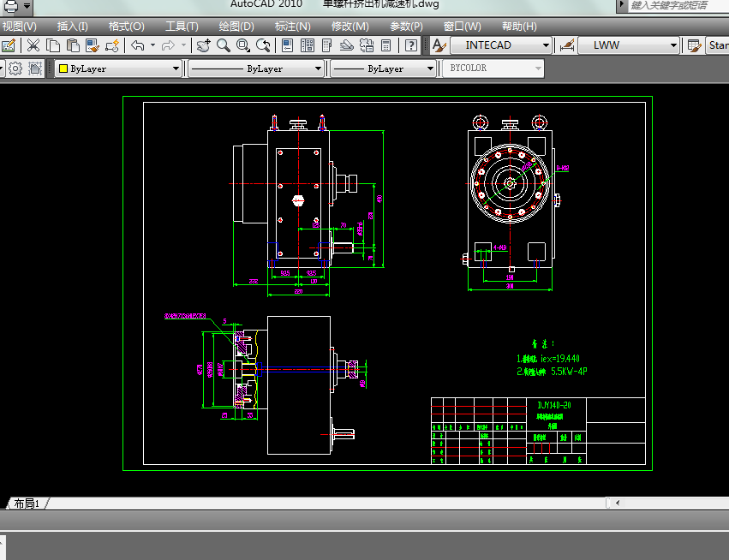This screenshot has width=729, height=560.
Task: Activate the Pan hand tool
Action: coord(203,45)
